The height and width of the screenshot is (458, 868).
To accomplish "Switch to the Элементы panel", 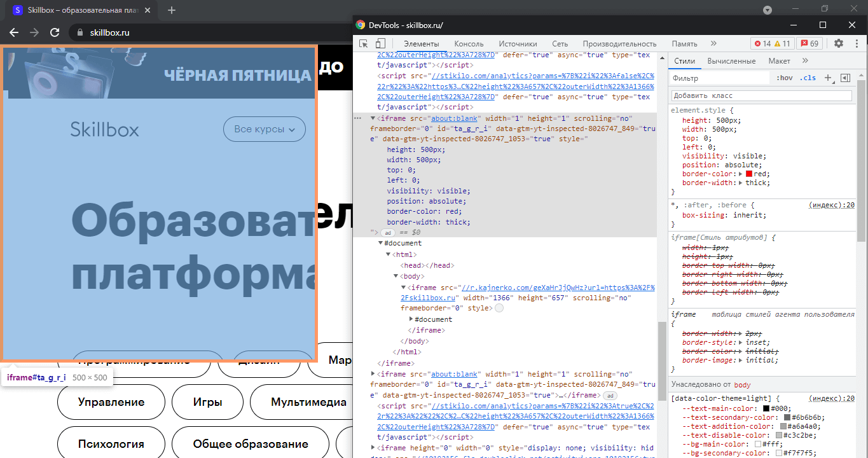I will coord(422,44).
